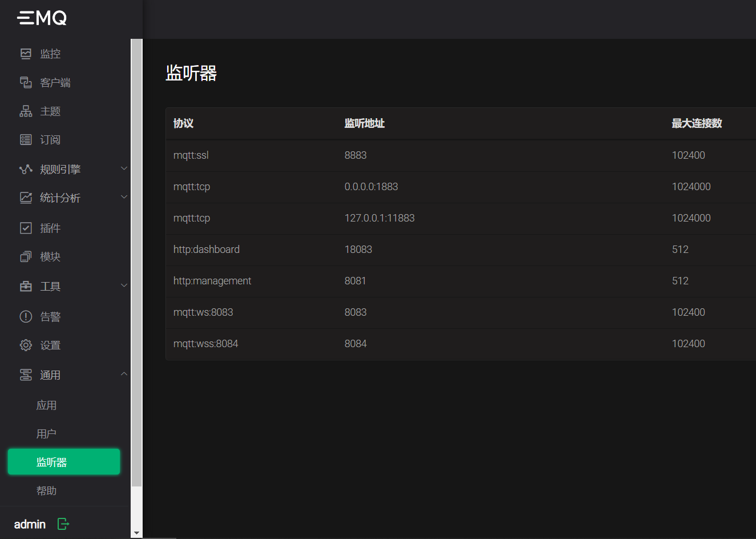
Task: Select the http:management protocol cell
Action: [x=212, y=281]
